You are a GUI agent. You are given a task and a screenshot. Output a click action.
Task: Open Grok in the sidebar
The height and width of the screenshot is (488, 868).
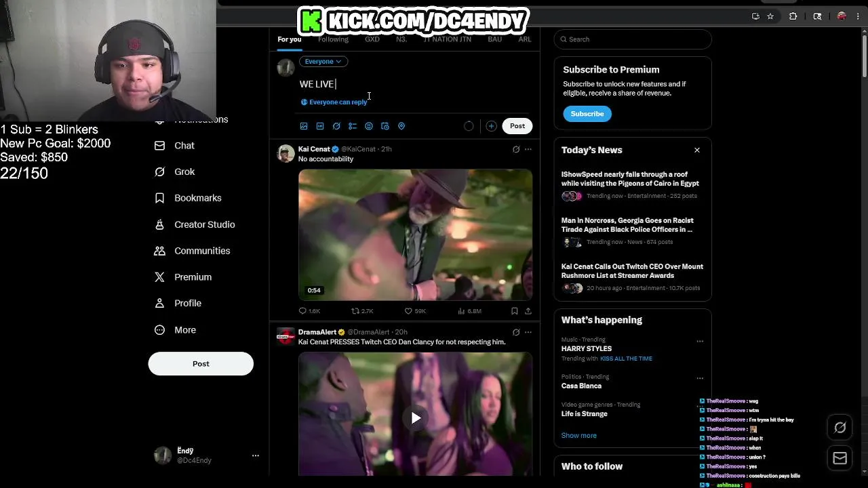pyautogui.click(x=174, y=172)
